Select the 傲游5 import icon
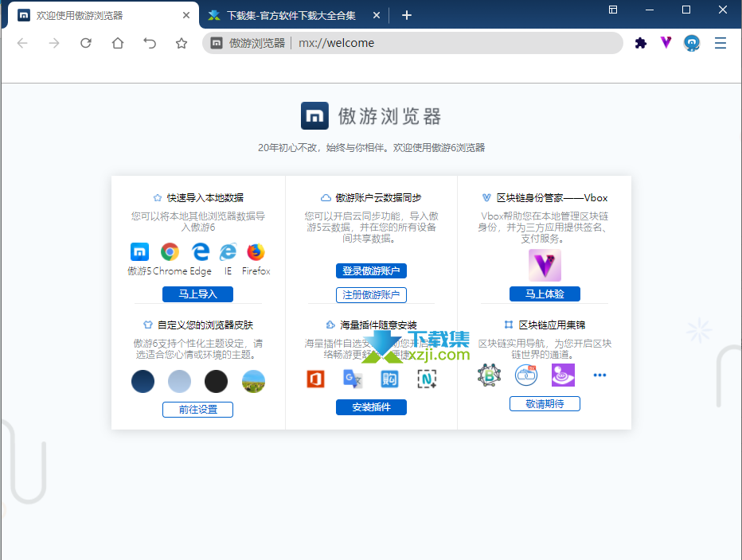 139,251
